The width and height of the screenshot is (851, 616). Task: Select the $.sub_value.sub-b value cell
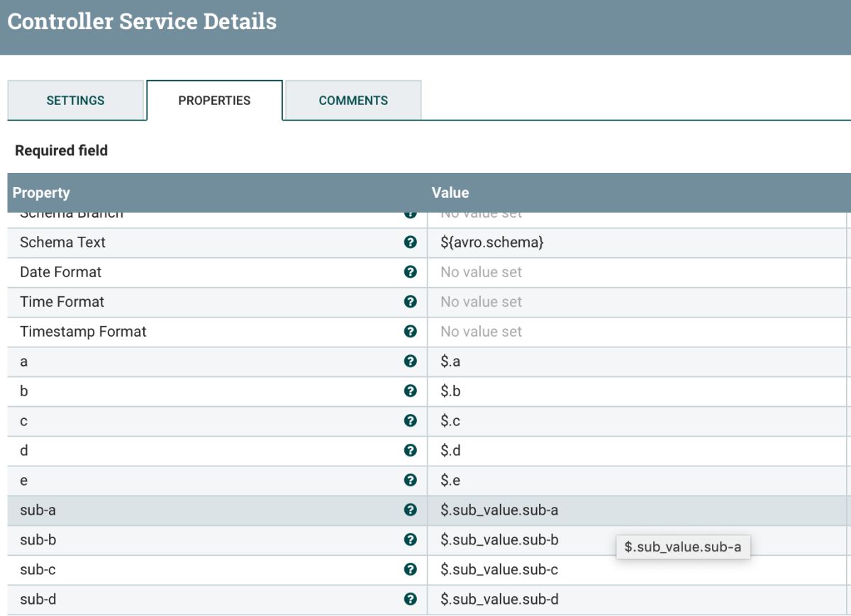(x=637, y=540)
